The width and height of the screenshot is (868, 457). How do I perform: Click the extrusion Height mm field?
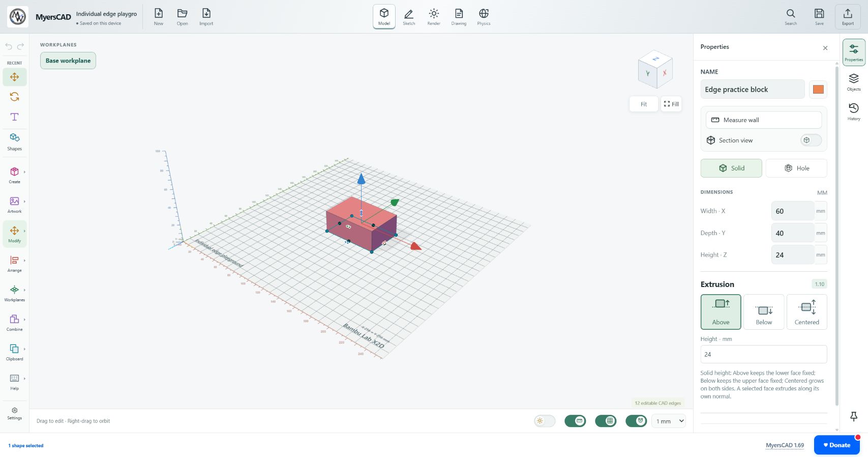coord(764,354)
